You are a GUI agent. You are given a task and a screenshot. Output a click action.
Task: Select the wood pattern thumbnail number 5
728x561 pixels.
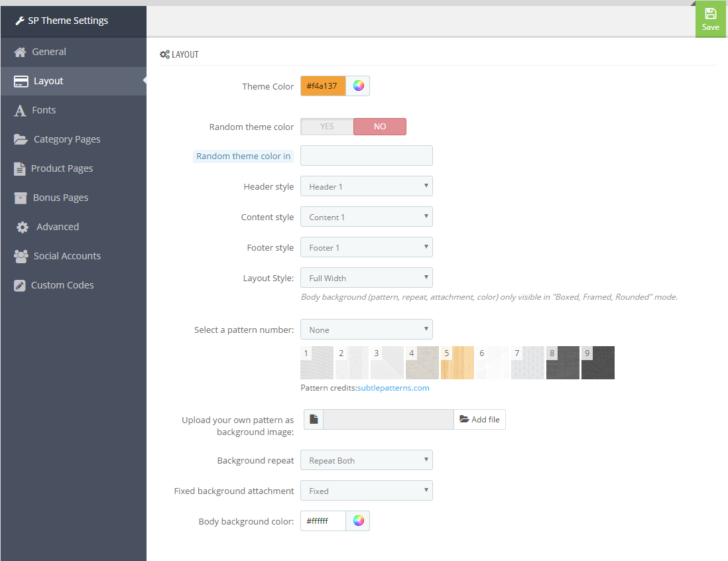[x=457, y=363]
